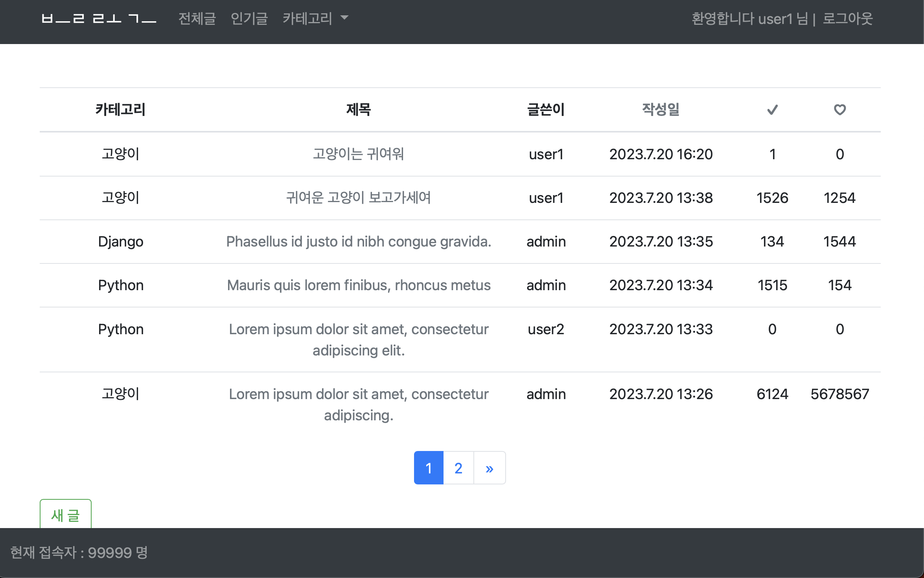The image size is (924, 578).
Task: Click the 로그아웃 link
Action: click(848, 19)
